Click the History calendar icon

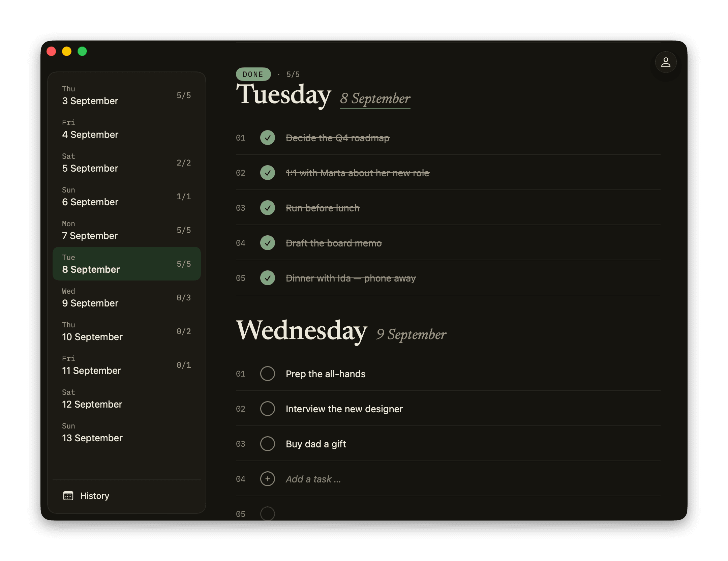(68, 496)
